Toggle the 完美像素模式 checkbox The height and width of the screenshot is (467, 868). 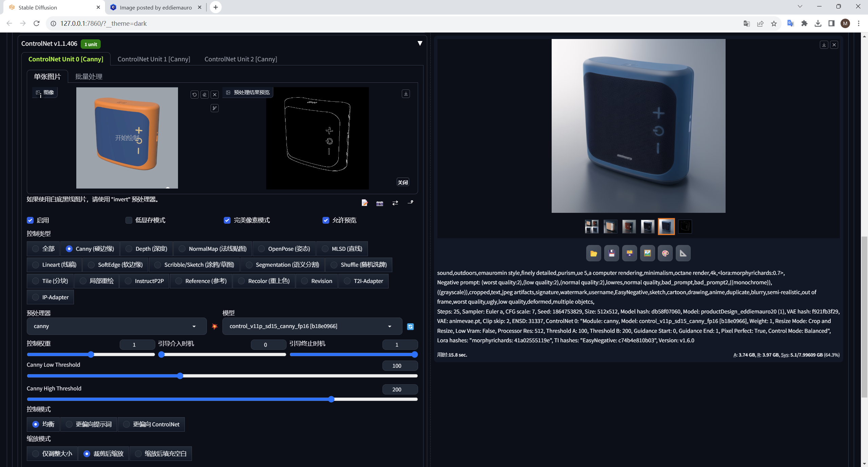click(227, 220)
